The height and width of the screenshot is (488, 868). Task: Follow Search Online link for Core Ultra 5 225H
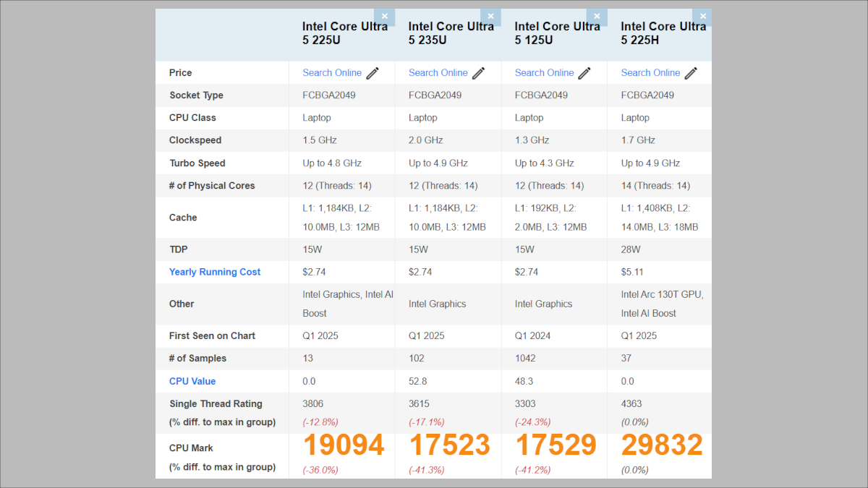650,73
